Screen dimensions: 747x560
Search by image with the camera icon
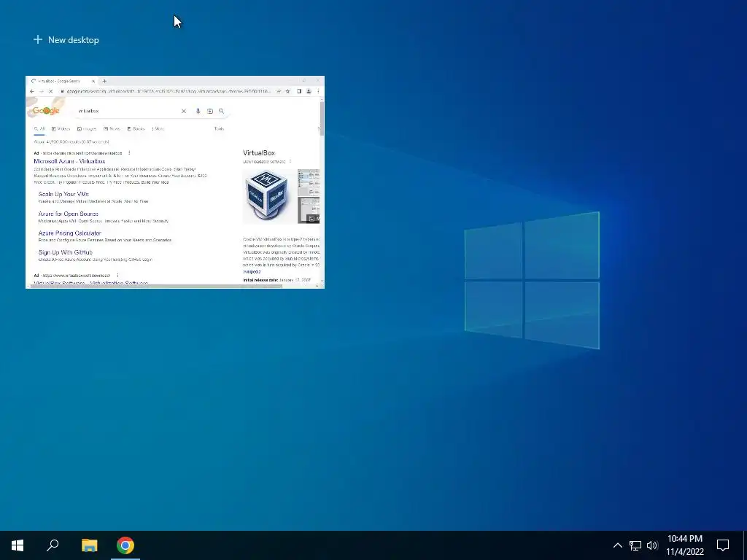click(x=209, y=111)
